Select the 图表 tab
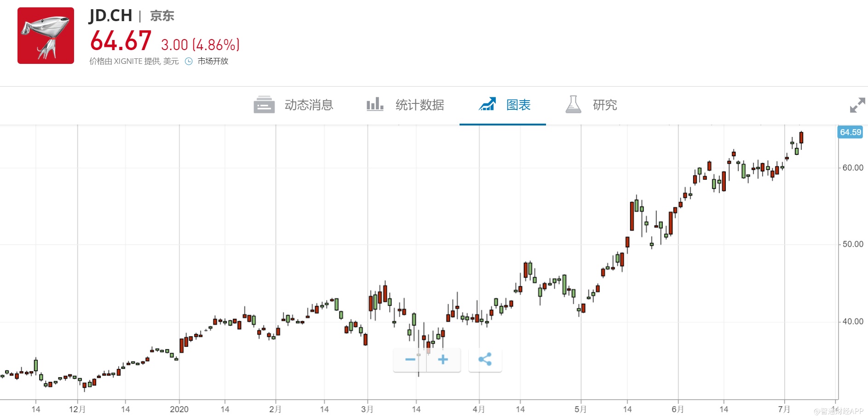This screenshot has height=420, width=868. tap(518, 105)
